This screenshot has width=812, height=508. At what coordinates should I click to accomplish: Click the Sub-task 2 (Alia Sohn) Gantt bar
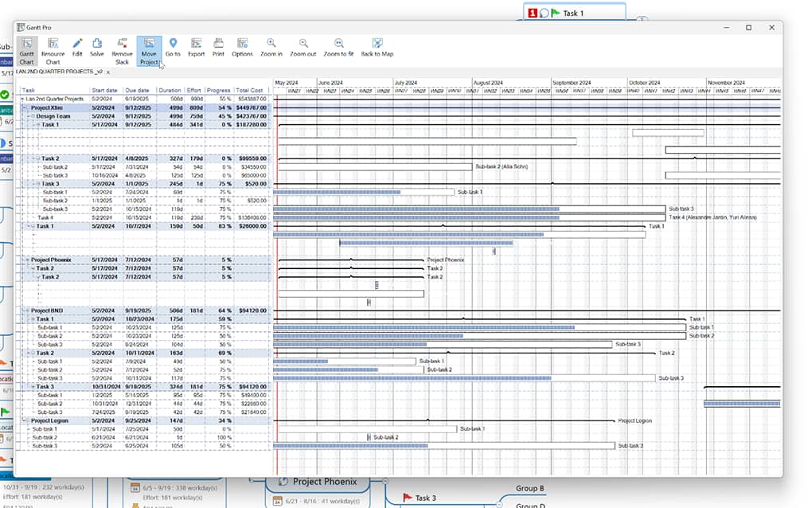[x=374, y=166]
